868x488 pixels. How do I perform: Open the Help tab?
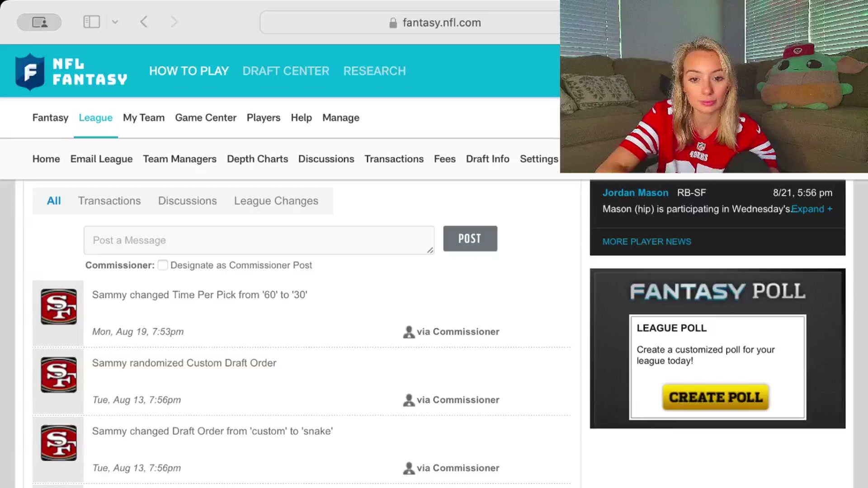(301, 117)
